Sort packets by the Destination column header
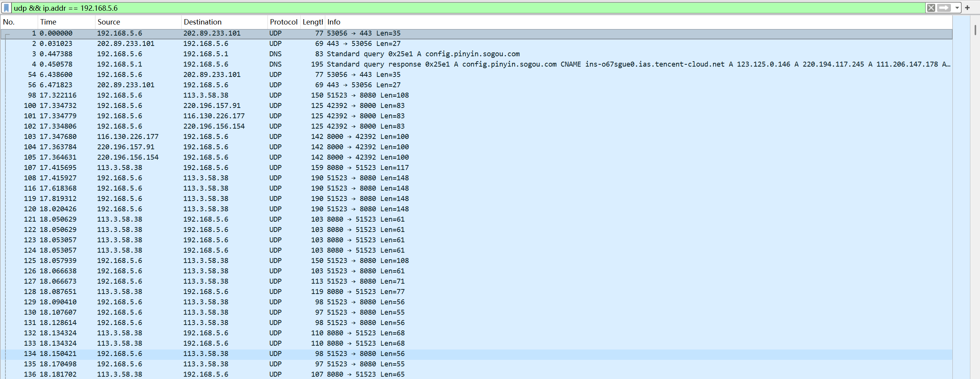Viewport: 980px width, 379px height. (224, 22)
